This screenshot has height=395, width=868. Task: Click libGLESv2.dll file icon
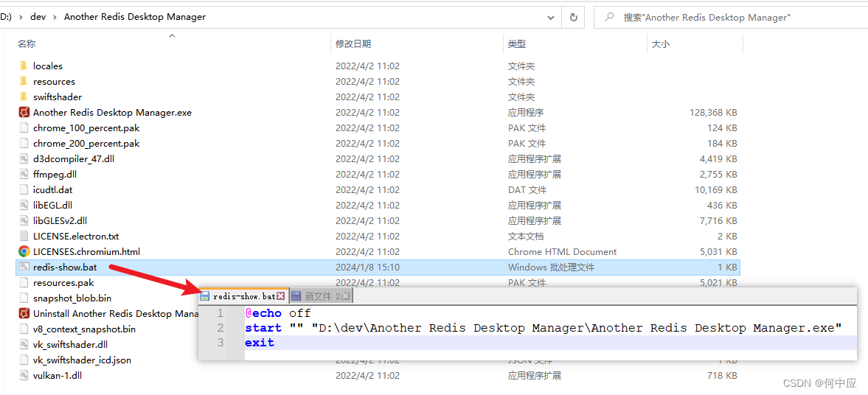point(24,221)
